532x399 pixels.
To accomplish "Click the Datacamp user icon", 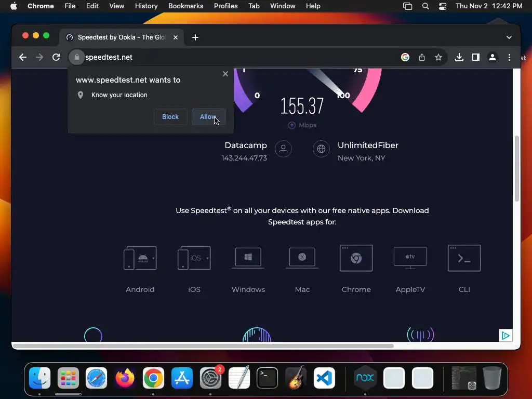I will click(x=283, y=149).
